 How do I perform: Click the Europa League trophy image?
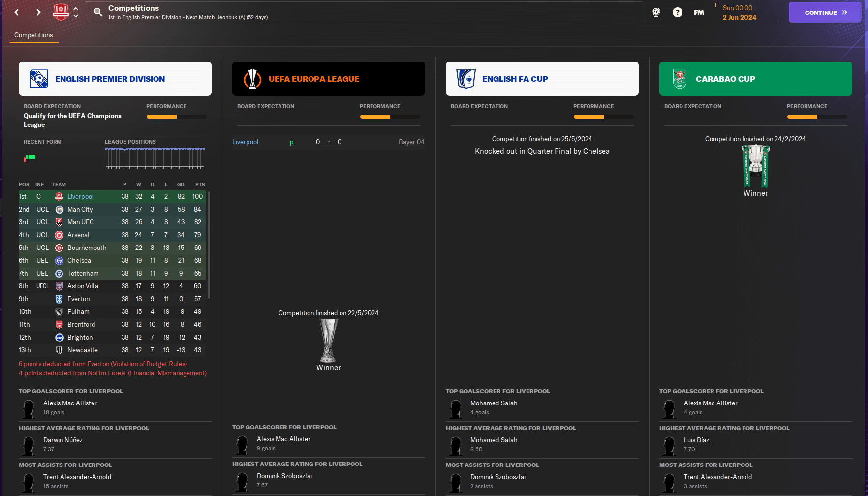point(328,341)
